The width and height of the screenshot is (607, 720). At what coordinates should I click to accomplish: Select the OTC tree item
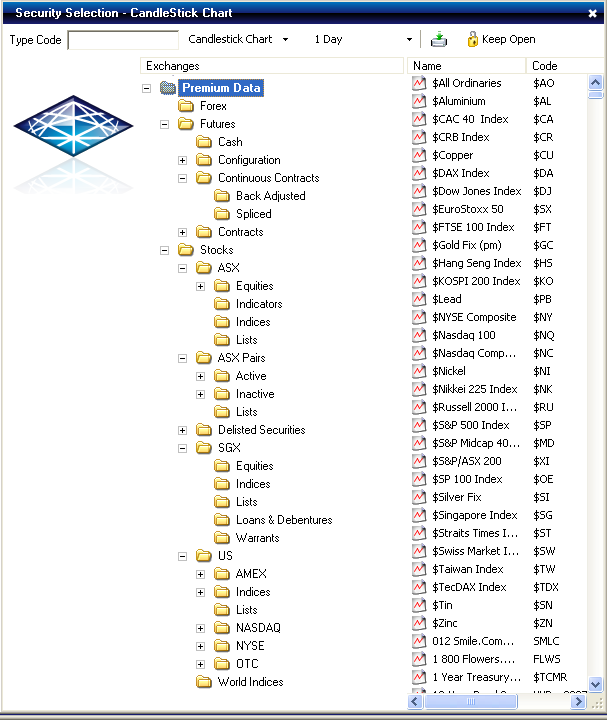[247, 664]
